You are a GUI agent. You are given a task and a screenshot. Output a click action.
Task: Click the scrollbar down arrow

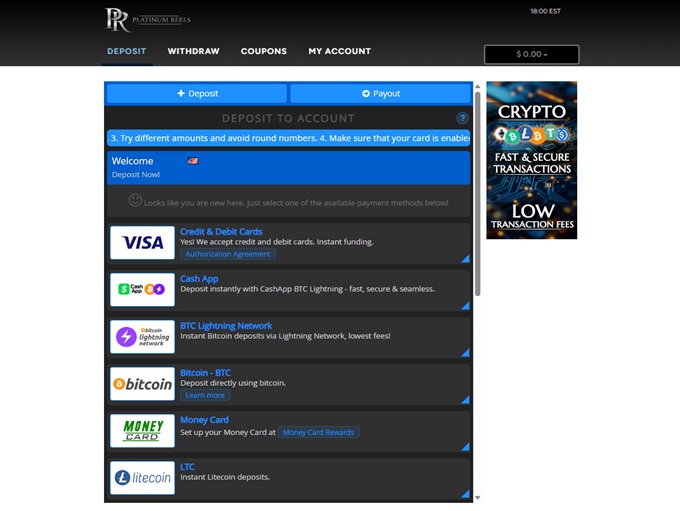(477, 498)
